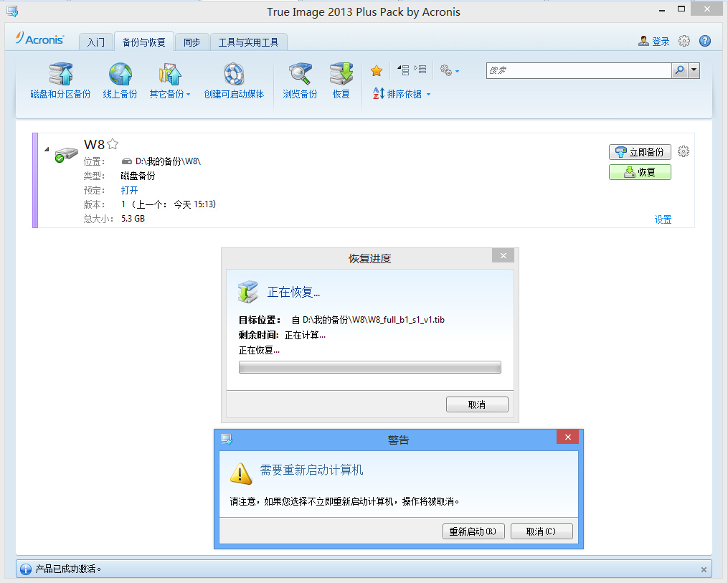Screen dimensions: 728x583
Task: Click the orange favorites star in toolbar
Action: point(377,70)
